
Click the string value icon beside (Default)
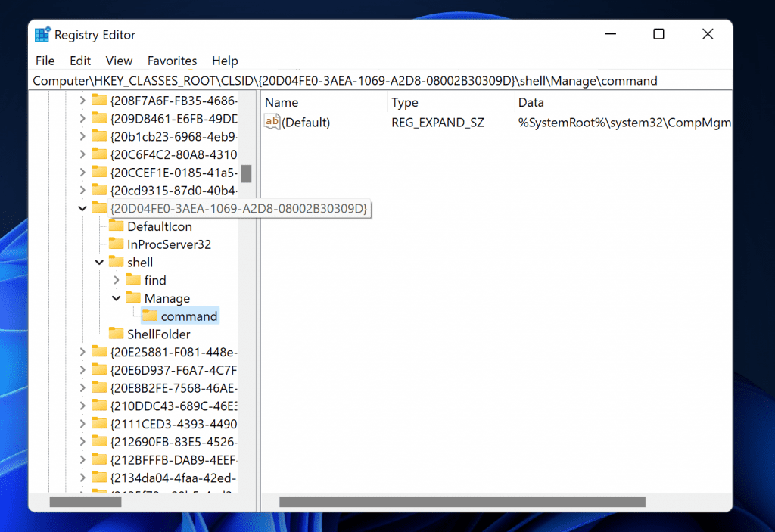tap(272, 122)
